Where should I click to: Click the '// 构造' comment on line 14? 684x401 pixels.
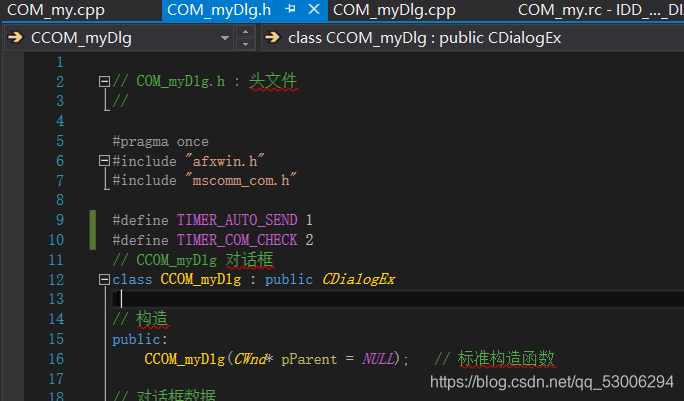coord(140,319)
